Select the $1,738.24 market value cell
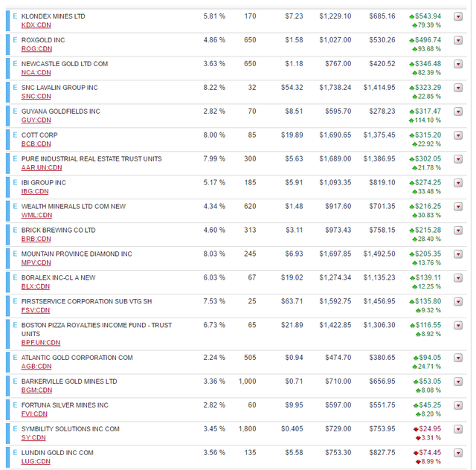Image resolution: width=476 pixels, height=470 pixels. tap(335, 88)
